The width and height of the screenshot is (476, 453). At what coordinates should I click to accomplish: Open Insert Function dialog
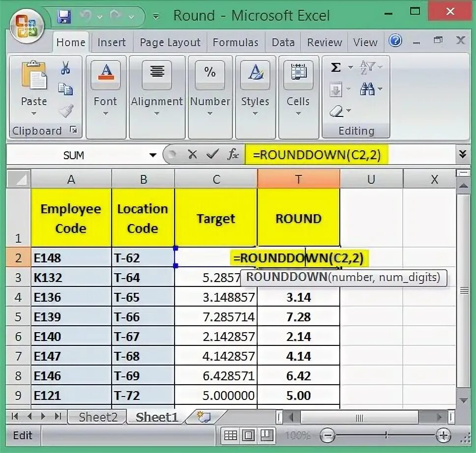(x=233, y=154)
